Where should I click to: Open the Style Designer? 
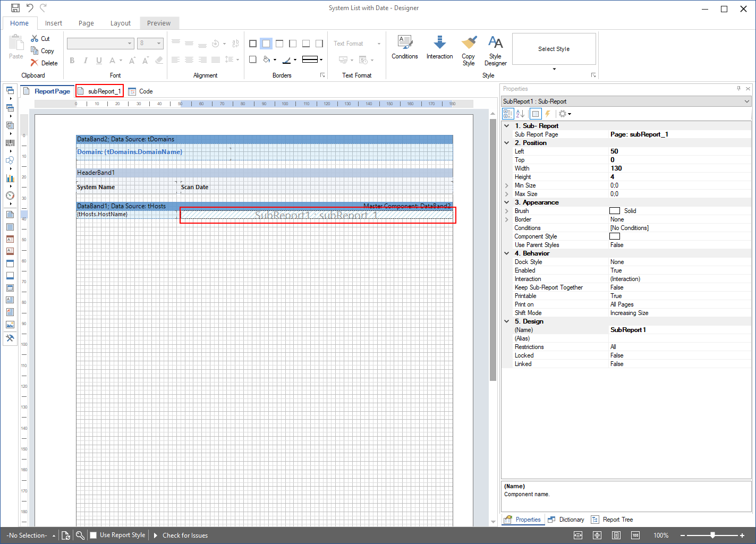pos(495,50)
